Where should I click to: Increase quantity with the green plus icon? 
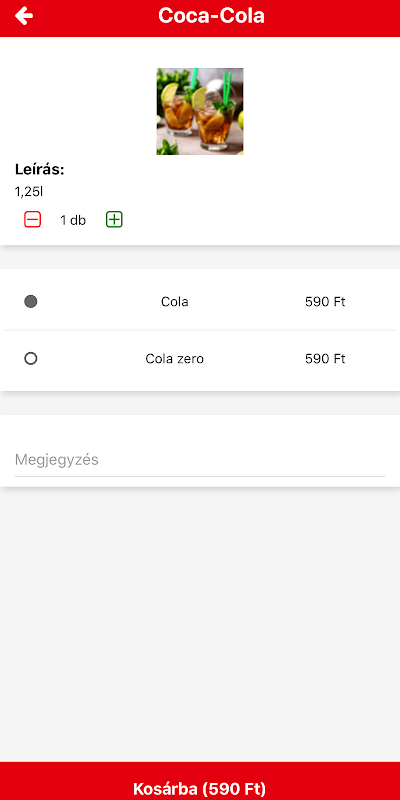coord(114,220)
